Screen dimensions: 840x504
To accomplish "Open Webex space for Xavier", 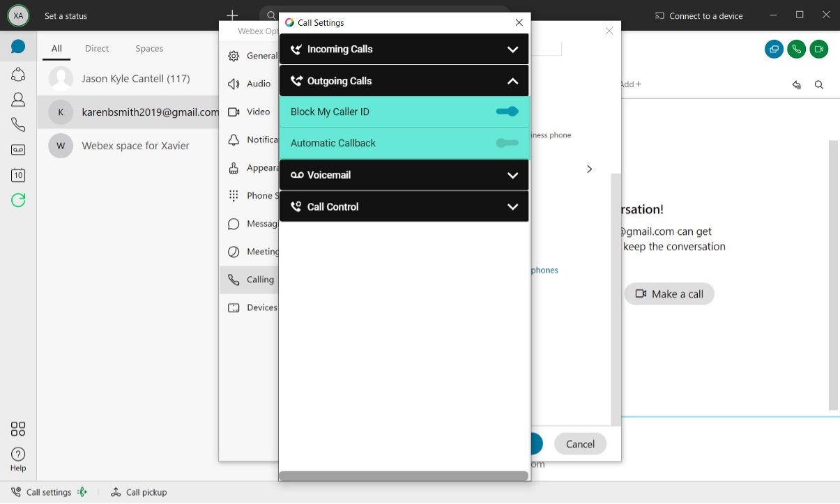I will (128, 146).
